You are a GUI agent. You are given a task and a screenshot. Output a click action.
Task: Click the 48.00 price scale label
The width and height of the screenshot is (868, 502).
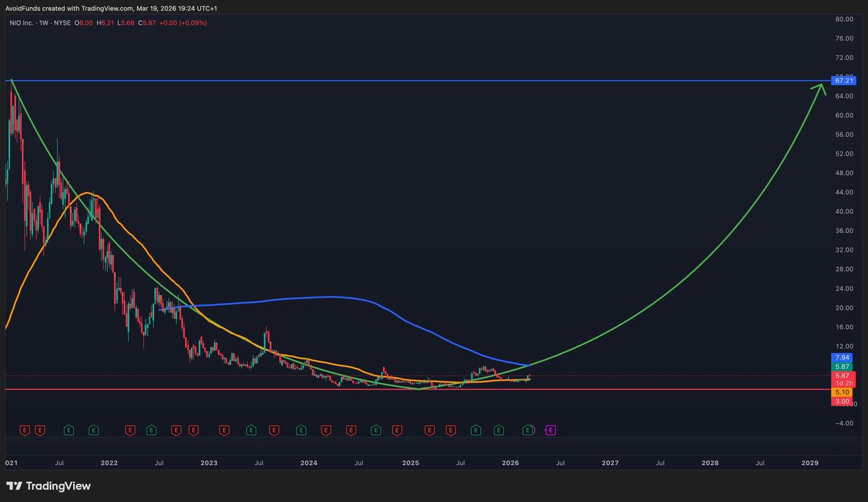844,173
